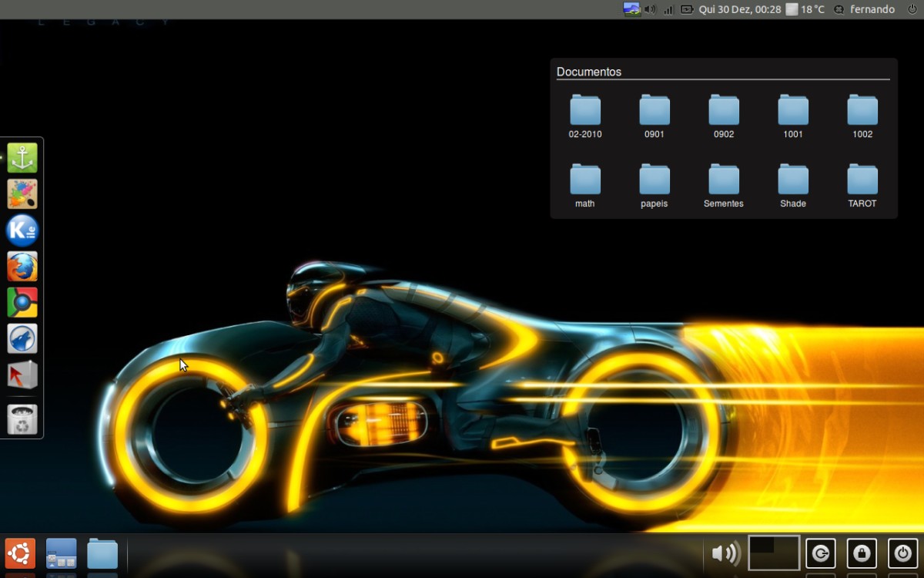Click the chat status indicator icon
Image resolution: width=924 pixels, height=578 pixels.
pyautogui.click(x=839, y=9)
